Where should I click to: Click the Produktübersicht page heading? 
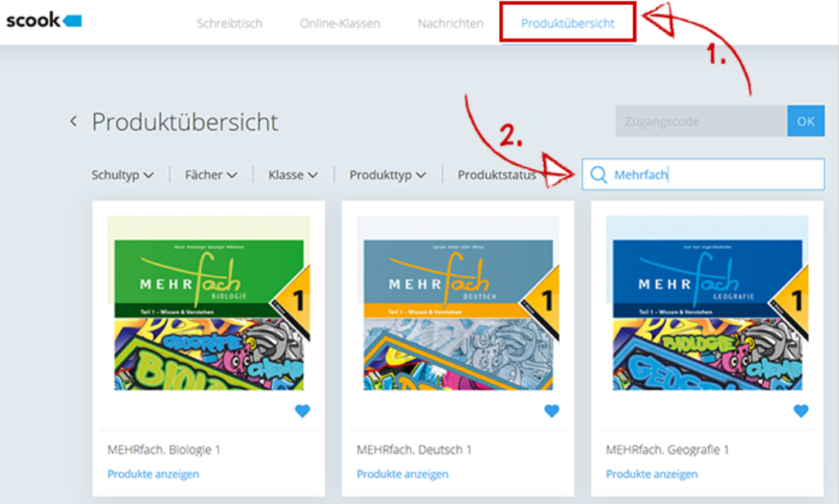coord(185,122)
